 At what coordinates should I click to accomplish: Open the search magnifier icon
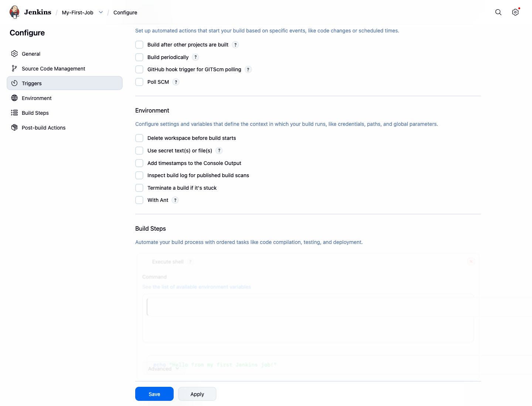coord(498,12)
